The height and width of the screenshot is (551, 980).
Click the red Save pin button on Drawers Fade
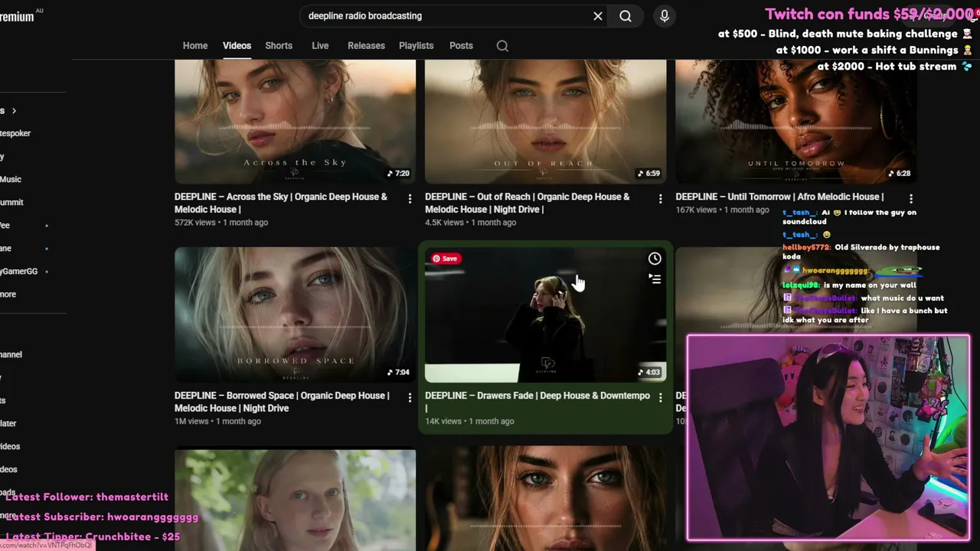tap(445, 259)
